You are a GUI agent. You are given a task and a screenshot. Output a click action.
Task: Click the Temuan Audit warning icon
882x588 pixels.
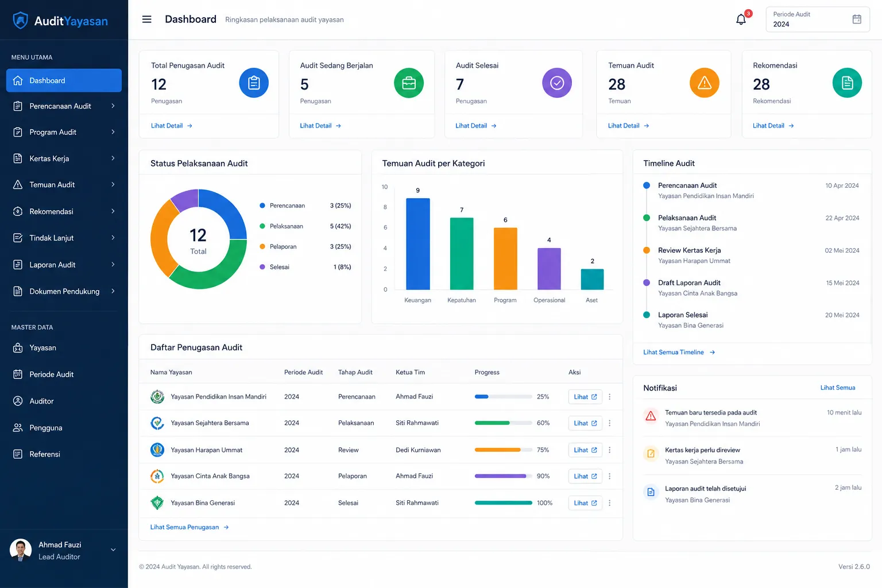[705, 83]
